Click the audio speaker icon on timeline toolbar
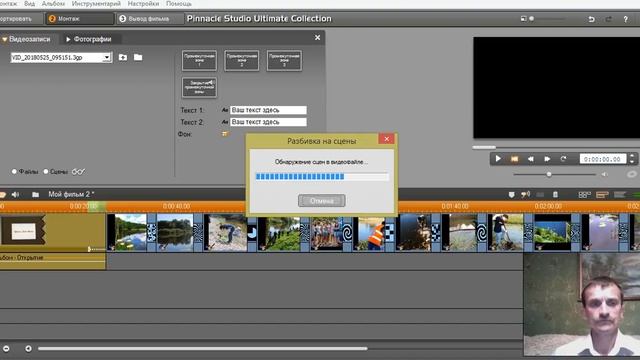 pos(16,195)
